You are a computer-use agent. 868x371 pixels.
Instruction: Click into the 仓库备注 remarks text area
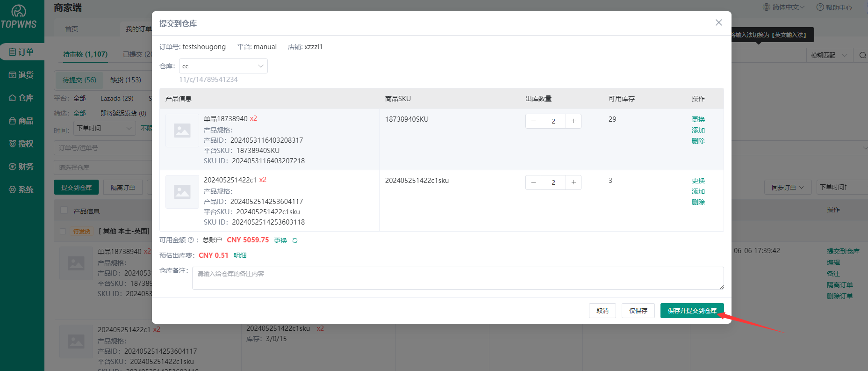coord(457,278)
